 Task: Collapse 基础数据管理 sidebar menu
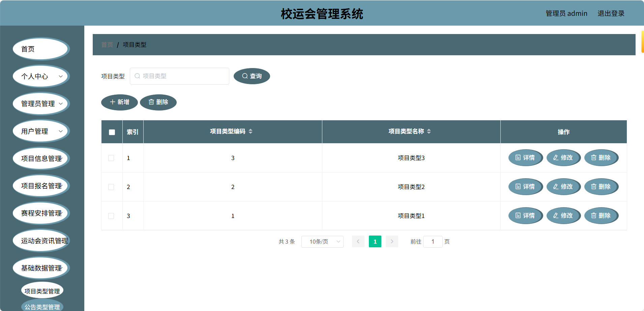click(41, 268)
